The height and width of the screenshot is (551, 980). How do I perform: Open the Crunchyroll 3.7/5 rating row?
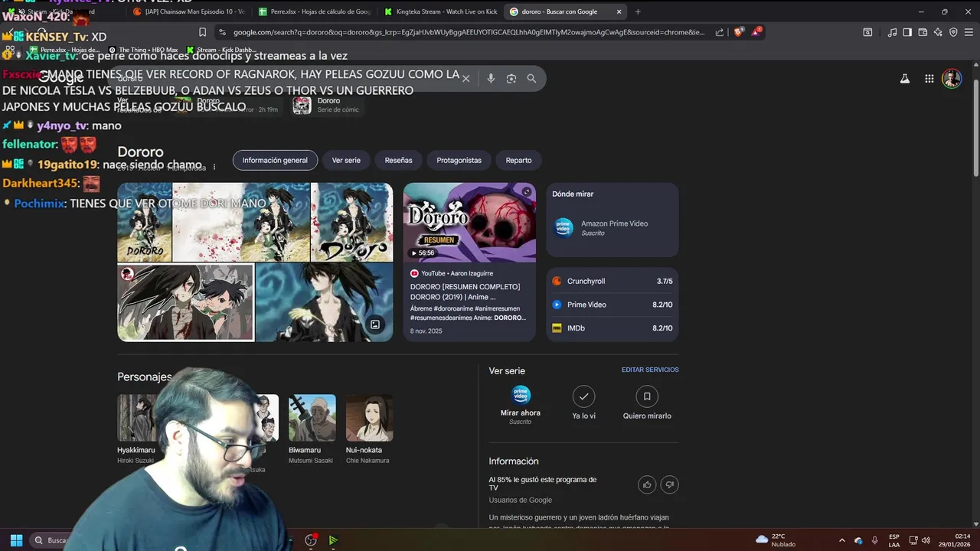612,281
